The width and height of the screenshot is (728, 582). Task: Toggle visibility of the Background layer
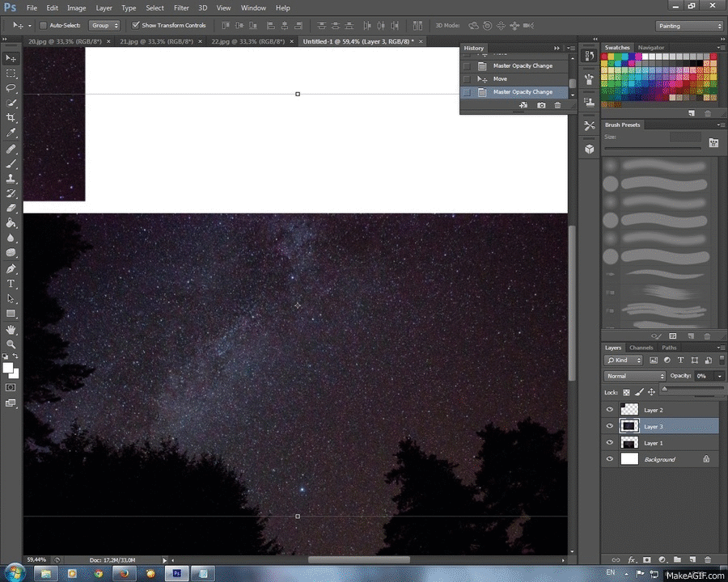click(x=610, y=459)
